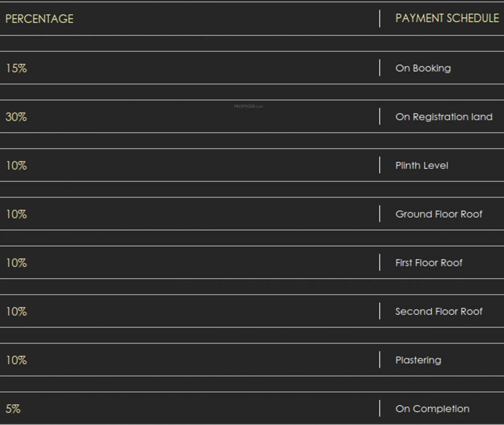Select the On Completion entry
The height and width of the screenshot is (425, 504).
tap(432, 409)
